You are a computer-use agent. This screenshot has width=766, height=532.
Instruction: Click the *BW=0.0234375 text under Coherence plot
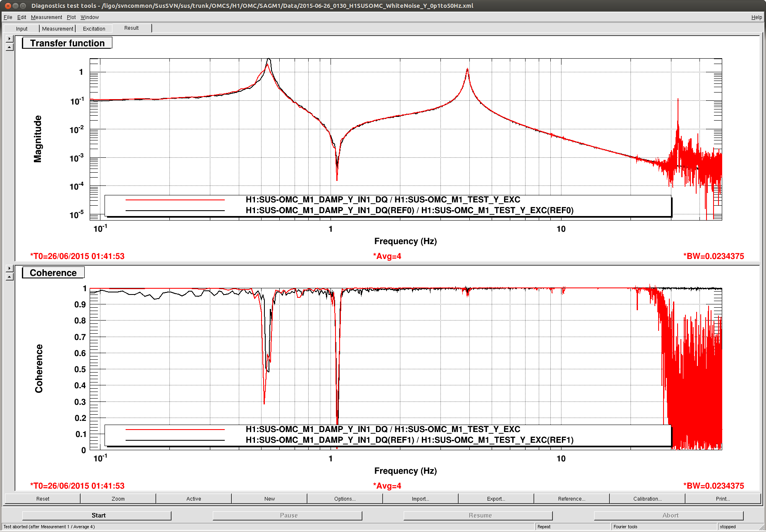[x=714, y=486]
